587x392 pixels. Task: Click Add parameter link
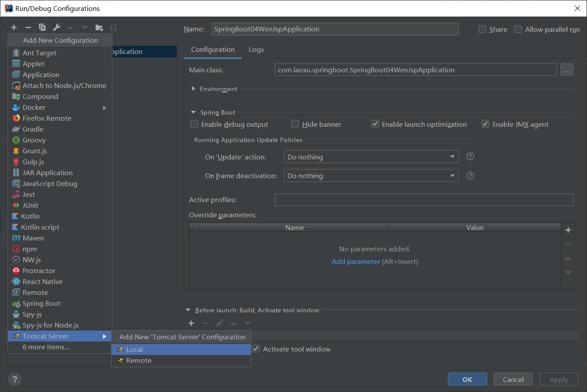coord(356,261)
